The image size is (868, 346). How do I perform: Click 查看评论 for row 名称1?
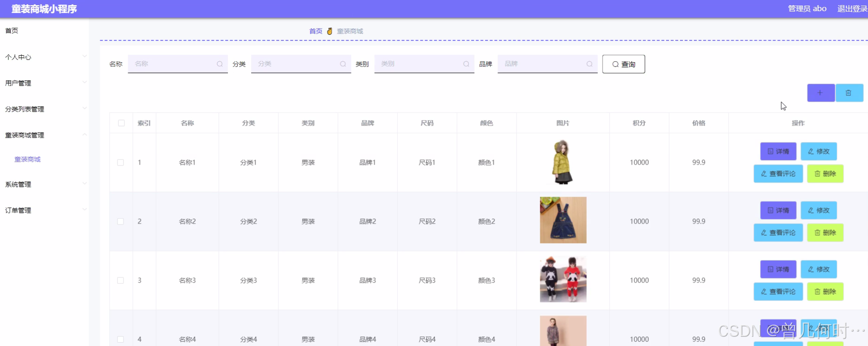pos(778,173)
